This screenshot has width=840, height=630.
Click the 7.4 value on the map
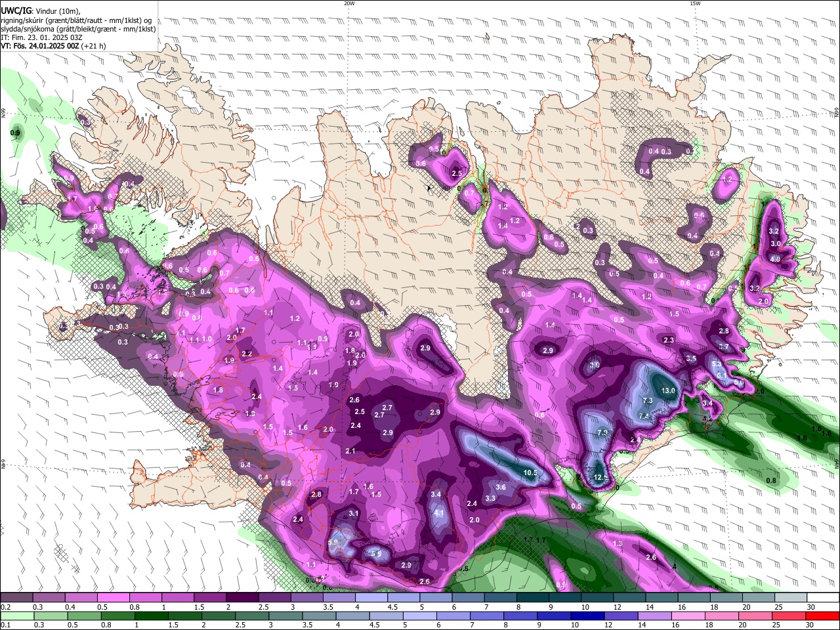[644, 415]
